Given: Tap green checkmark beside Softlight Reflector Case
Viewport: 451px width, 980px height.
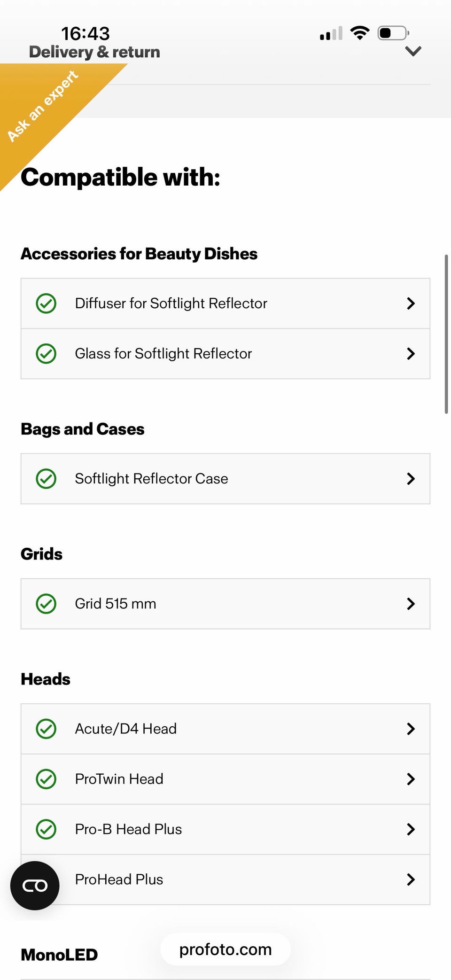Looking at the screenshot, I should click(46, 479).
